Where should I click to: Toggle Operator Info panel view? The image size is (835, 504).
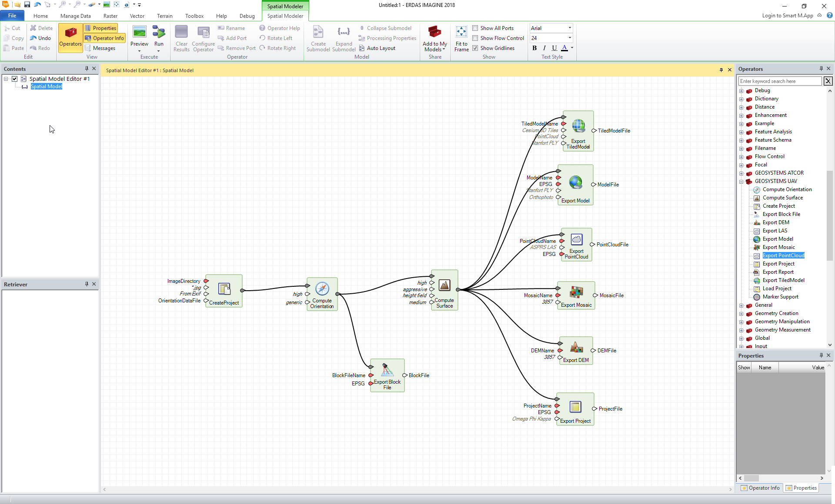pos(104,38)
